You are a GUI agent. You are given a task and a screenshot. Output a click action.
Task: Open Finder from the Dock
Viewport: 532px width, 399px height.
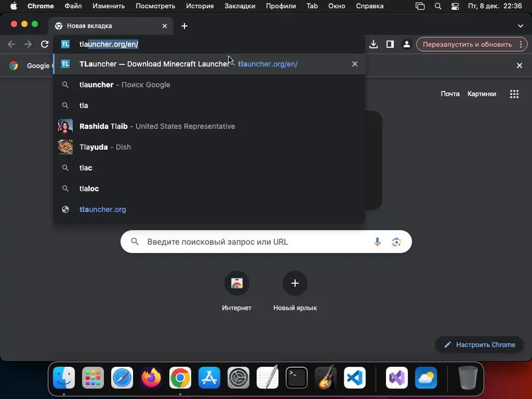(64, 378)
